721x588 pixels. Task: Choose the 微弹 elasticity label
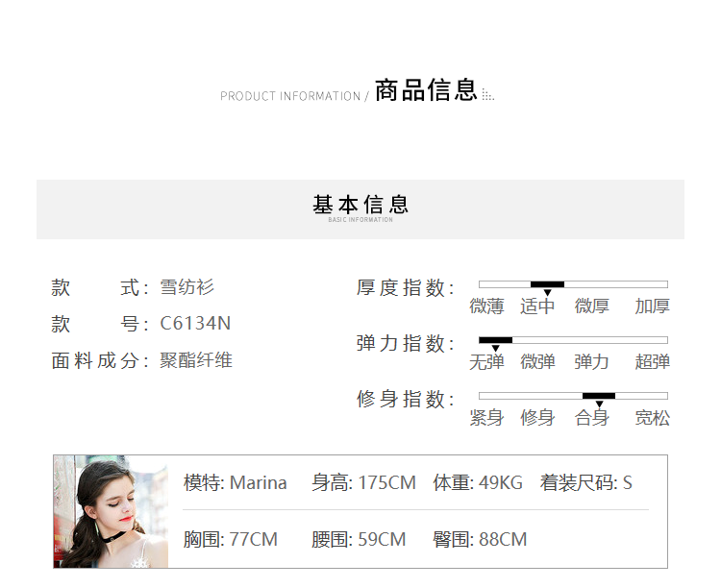click(x=537, y=362)
